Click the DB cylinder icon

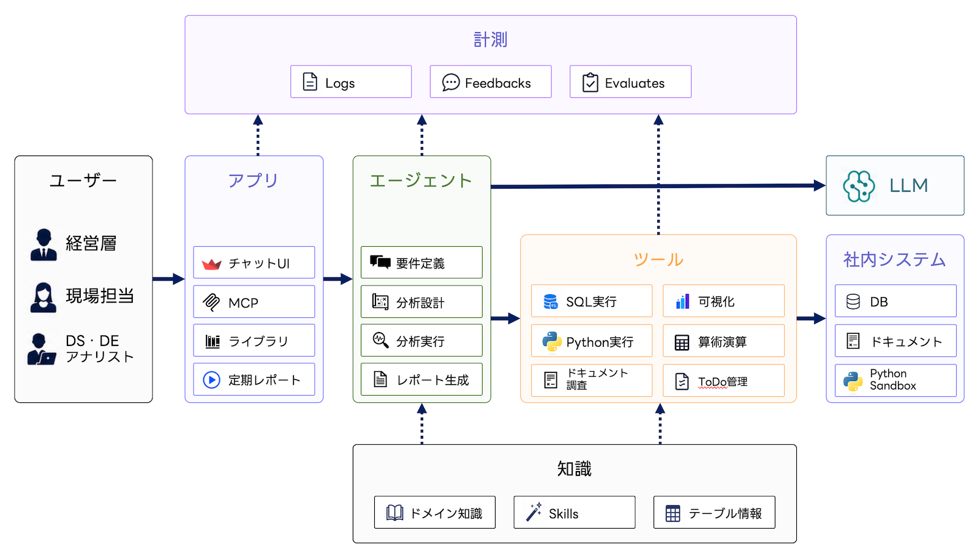pyautogui.click(x=853, y=301)
